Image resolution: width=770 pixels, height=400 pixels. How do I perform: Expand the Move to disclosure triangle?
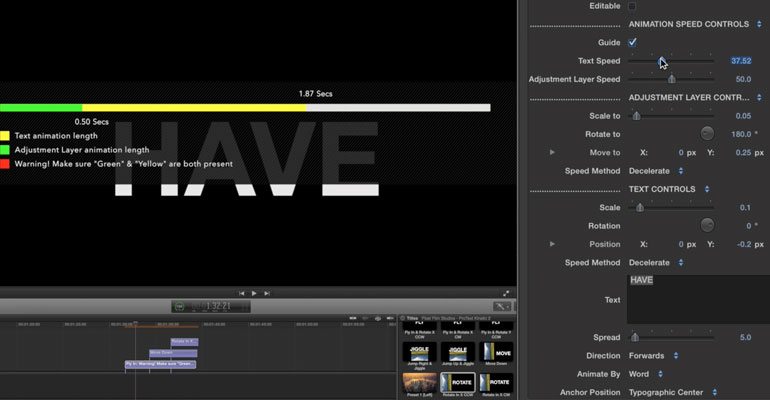click(x=552, y=152)
